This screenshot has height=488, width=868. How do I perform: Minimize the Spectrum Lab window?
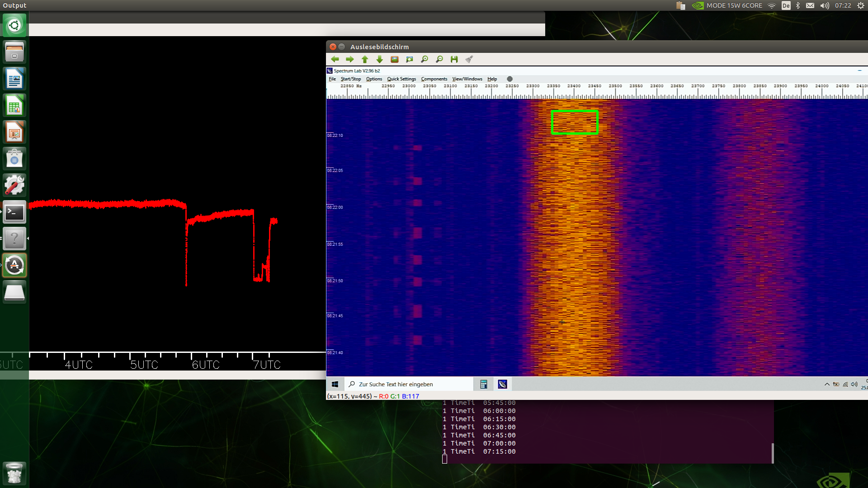click(859, 70)
